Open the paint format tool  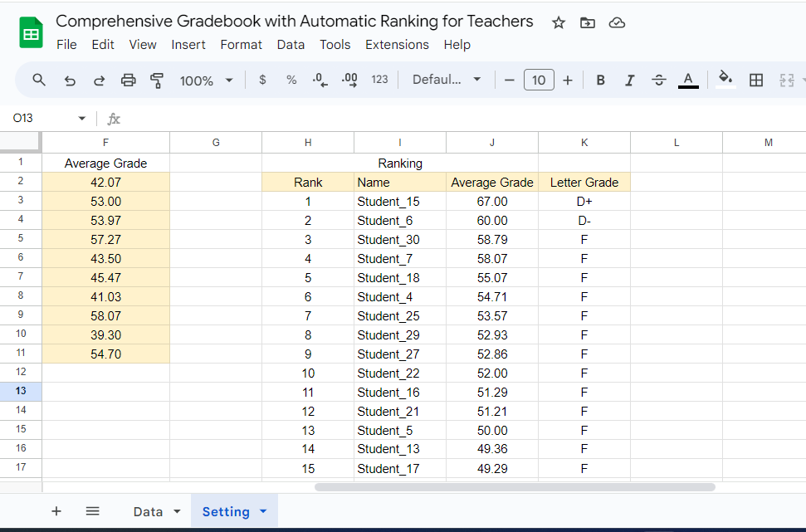coord(156,80)
